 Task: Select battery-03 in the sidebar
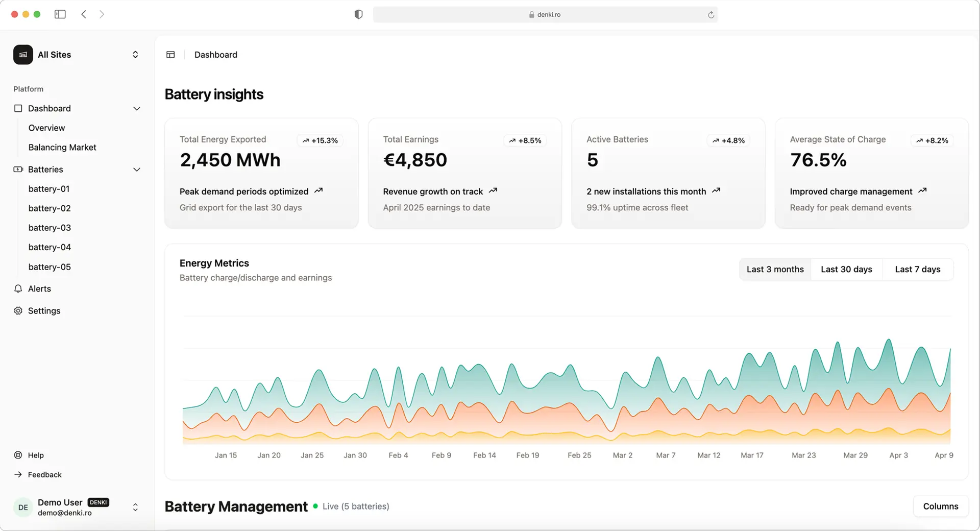point(50,228)
